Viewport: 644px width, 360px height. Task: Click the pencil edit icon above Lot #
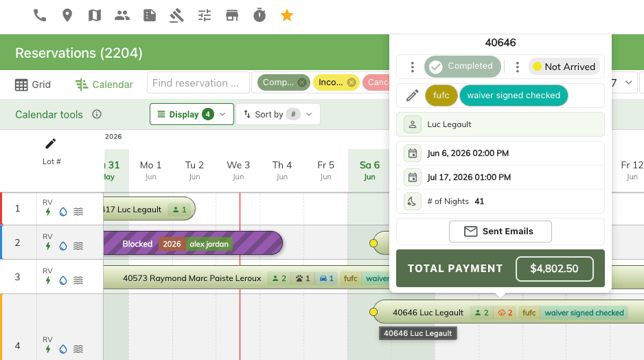pos(51,144)
